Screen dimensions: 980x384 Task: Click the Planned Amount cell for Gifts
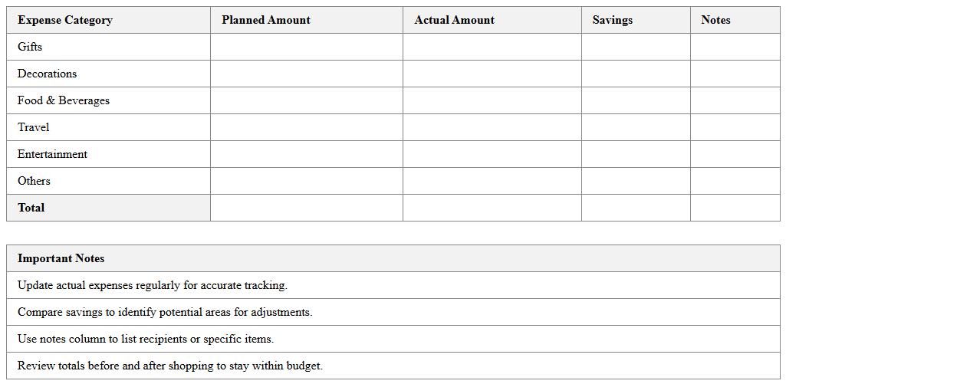pyautogui.click(x=306, y=47)
